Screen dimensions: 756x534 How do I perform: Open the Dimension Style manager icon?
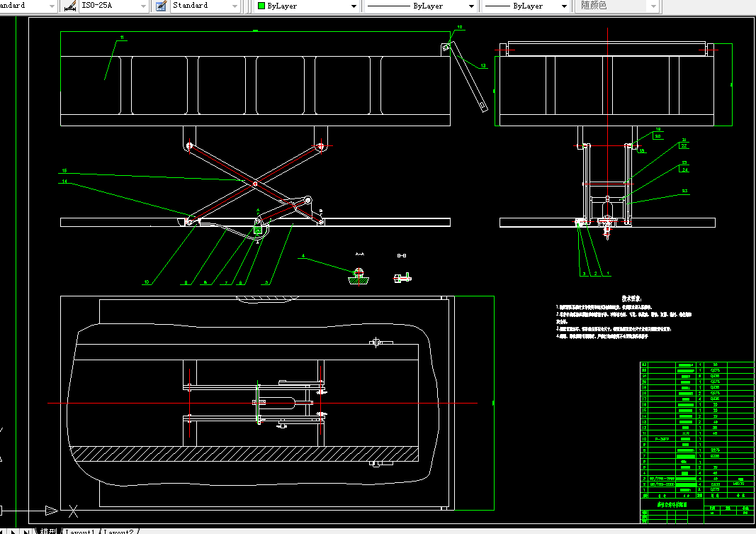70,6
